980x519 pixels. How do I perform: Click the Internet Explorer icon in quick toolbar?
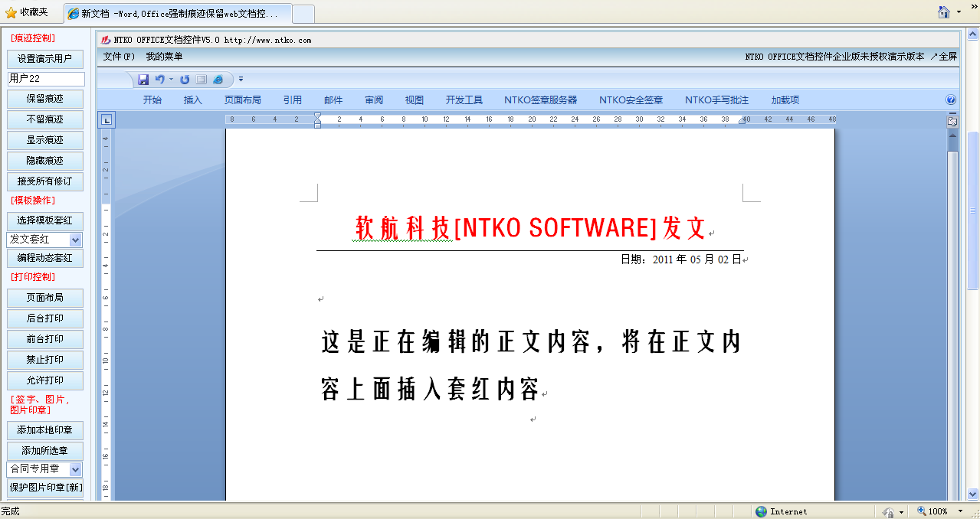[x=218, y=79]
